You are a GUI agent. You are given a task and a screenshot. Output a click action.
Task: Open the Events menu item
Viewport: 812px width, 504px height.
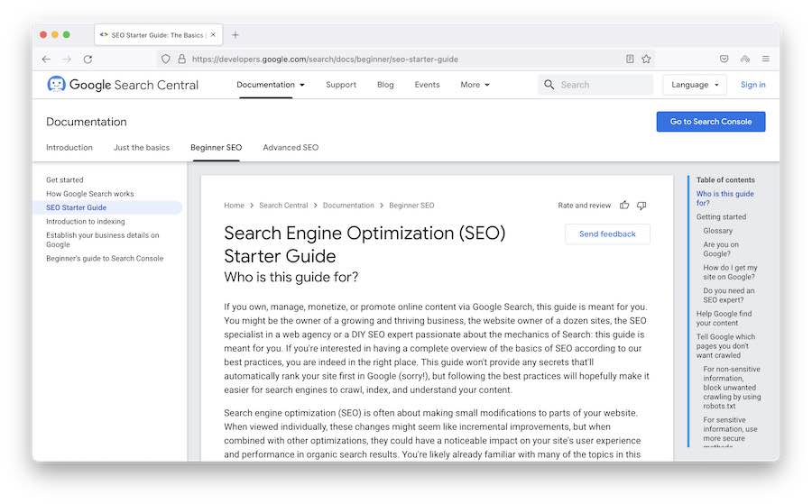click(x=427, y=85)
